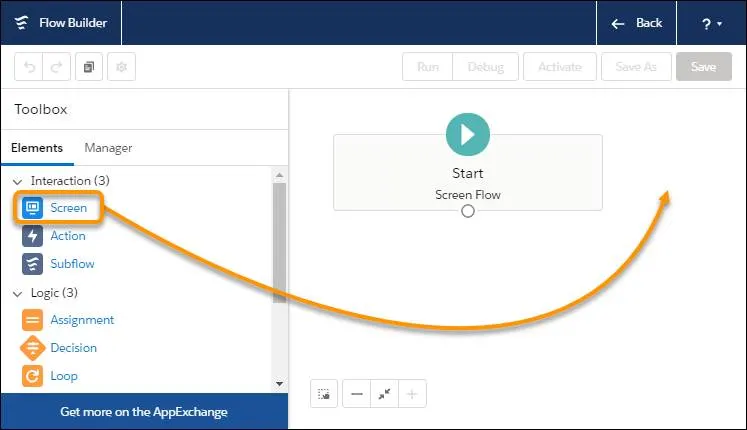Open the help question mark dropdown
Viewport: 747px width, 430px height.
click(x=711, y=23)
